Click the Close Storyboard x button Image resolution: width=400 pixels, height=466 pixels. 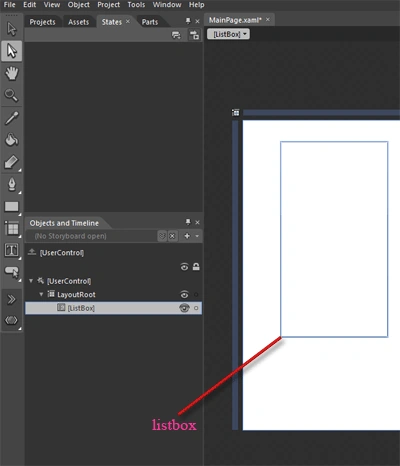click(x=172, y=236)
